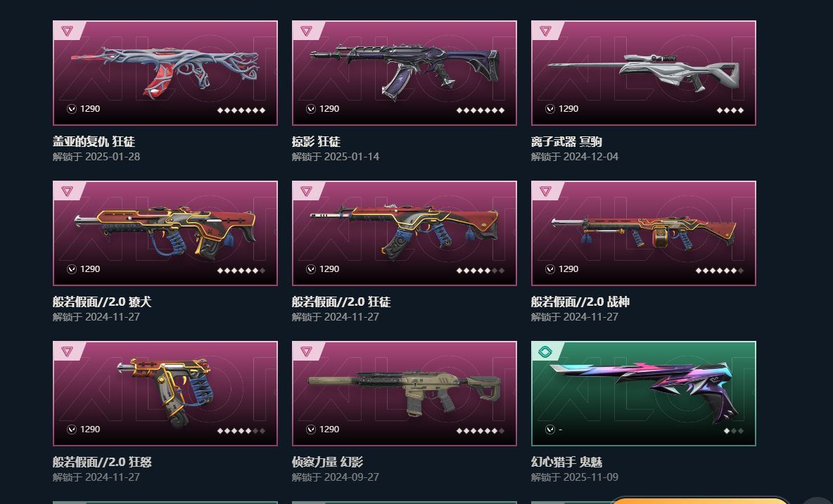Click the tier badge on 掠影 狂徒 card
The height and width of the screenshot is (504, 833).
pos(306,31)
